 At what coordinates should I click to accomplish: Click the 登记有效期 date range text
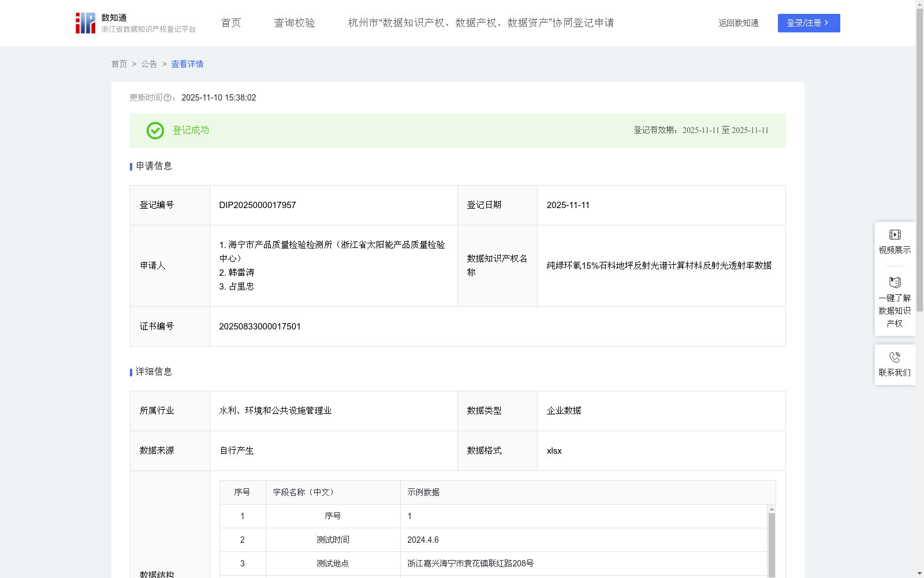701,131
